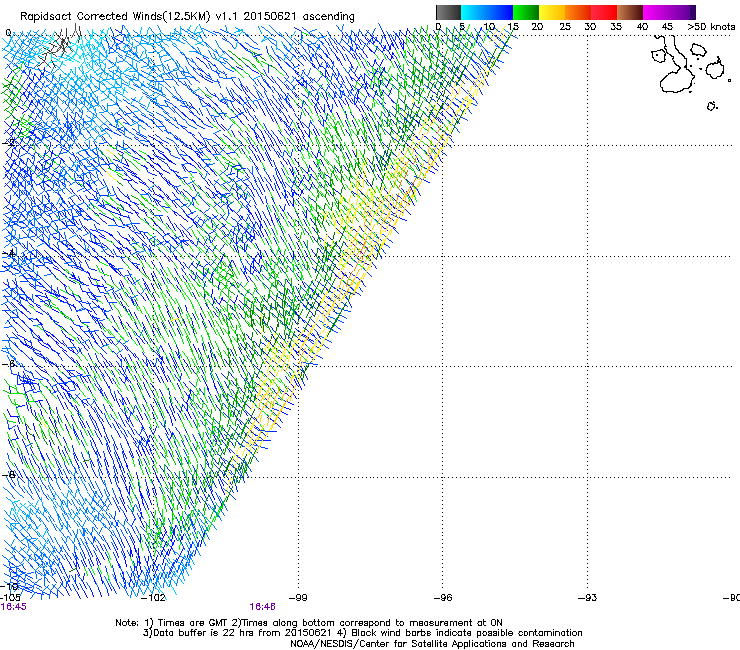
Task: Click the blue 10-15 knots legend color
Action: coord(500,12)
